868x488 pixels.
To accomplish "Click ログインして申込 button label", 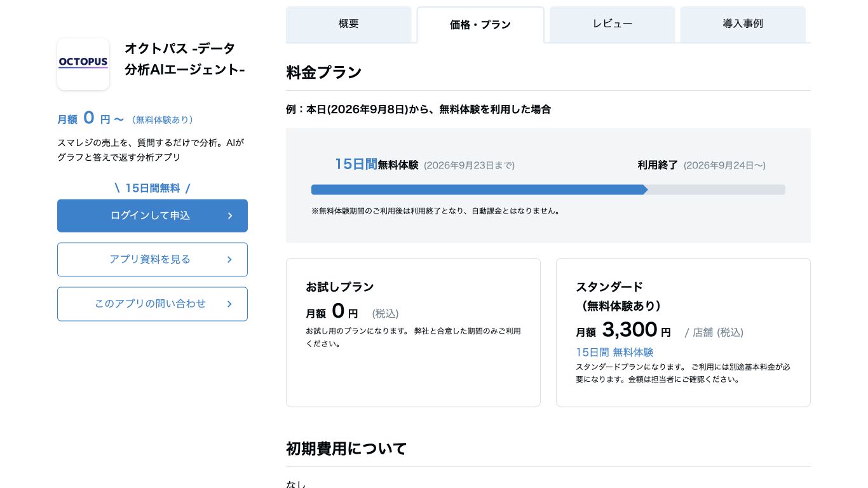I will click(x=150, y=215).
